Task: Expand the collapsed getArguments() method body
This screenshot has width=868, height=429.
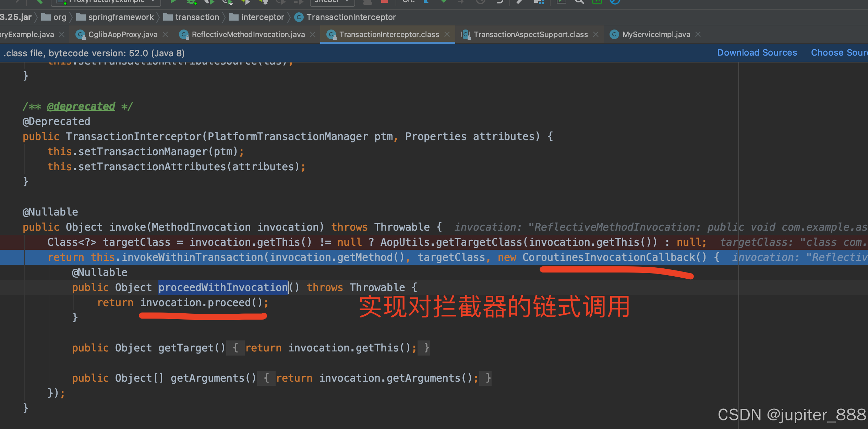Action: (266, 378)
